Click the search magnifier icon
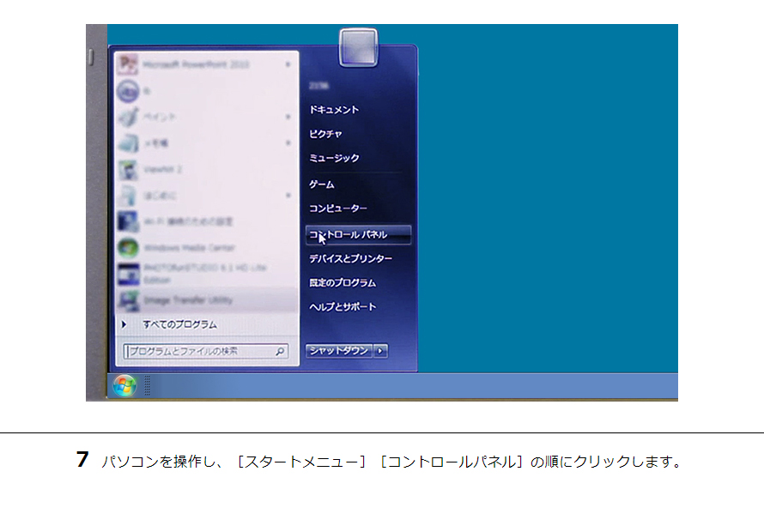 click(x=280, y=351)
